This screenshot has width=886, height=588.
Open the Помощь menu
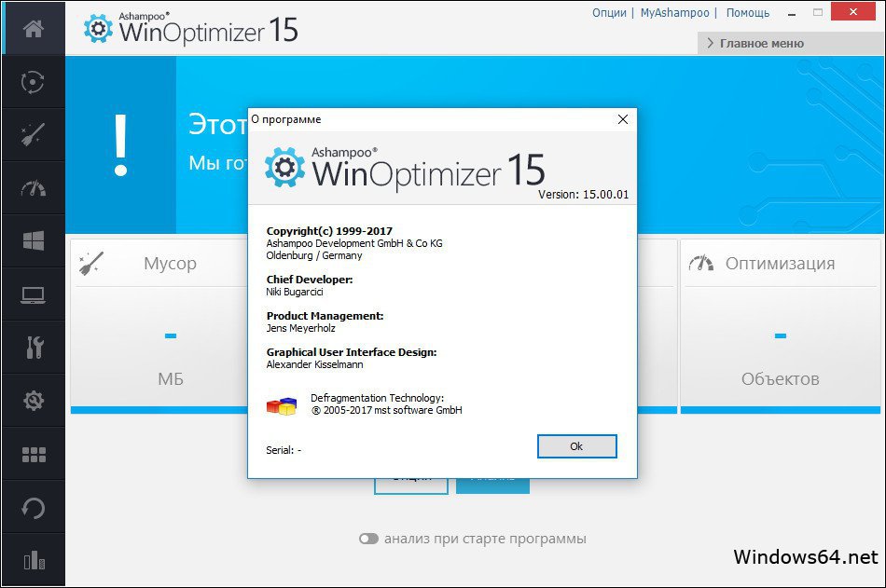748,12
